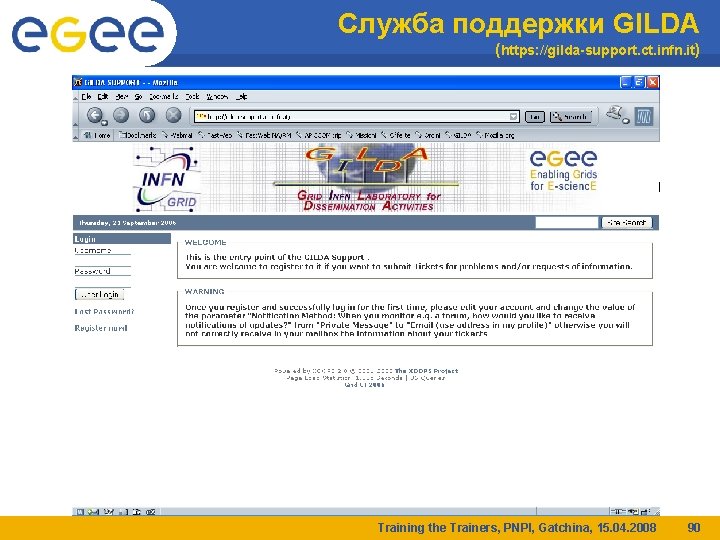This screenshot has height=540, width=720.
Task: Open Mail from the status bar component icons
Action: pyautogui.click(x=94, y=512)
